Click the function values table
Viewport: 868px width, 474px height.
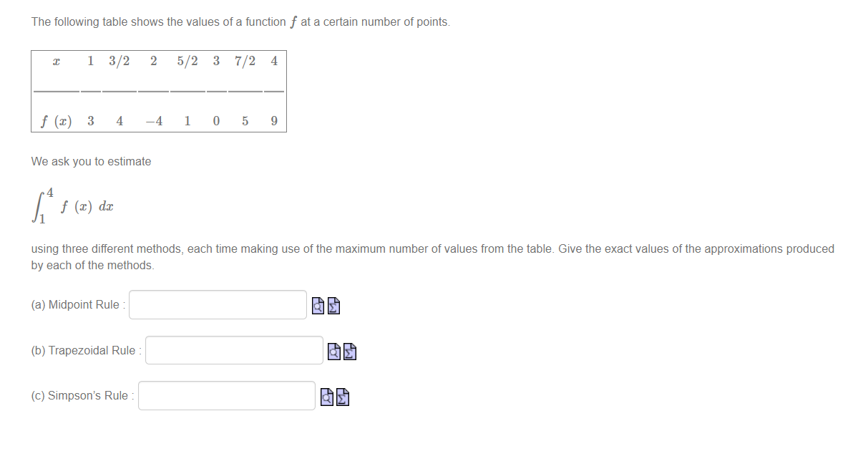(159, 91)
